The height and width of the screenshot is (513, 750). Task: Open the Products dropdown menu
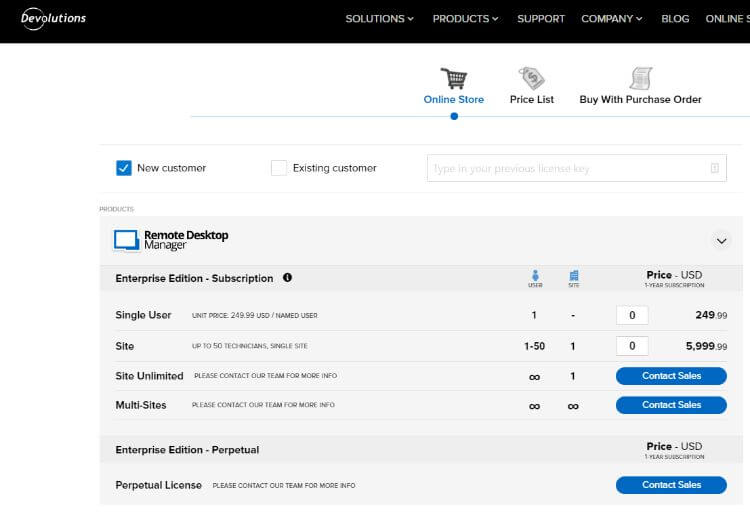[466, 19]
